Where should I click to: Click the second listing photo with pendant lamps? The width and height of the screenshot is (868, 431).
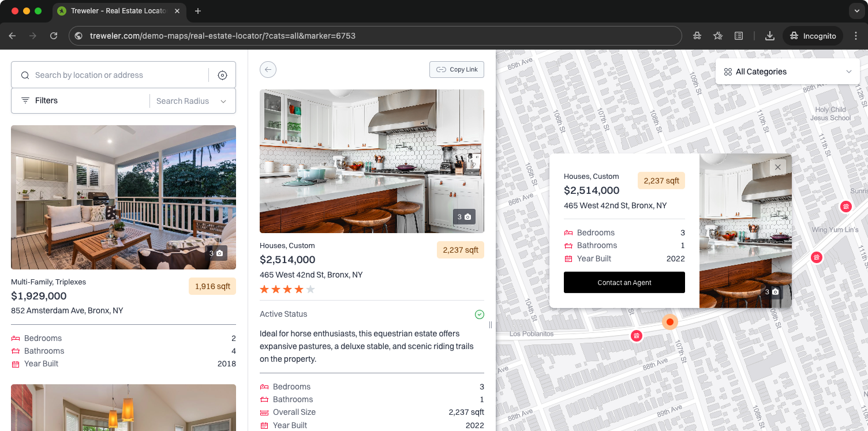coord(124,407)
